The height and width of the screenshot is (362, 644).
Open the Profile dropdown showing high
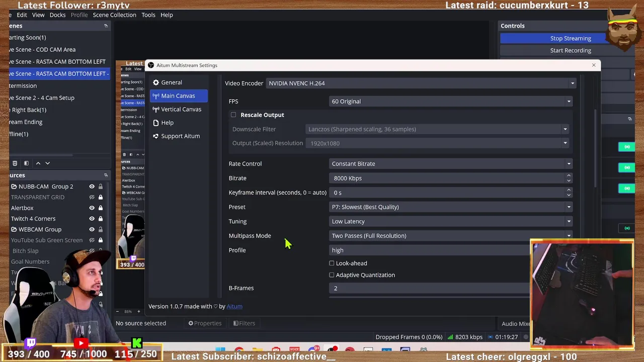(430, 250)
